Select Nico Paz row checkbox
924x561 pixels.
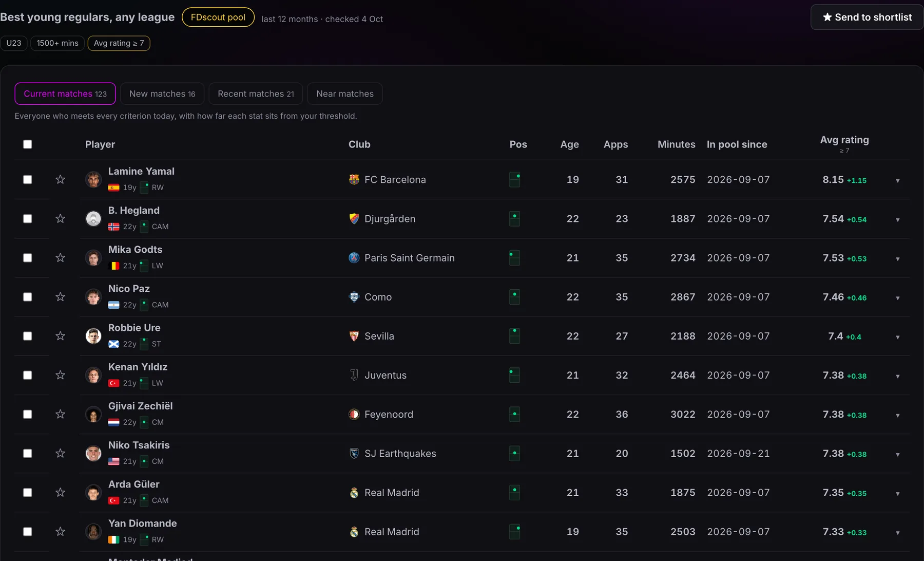28,297
